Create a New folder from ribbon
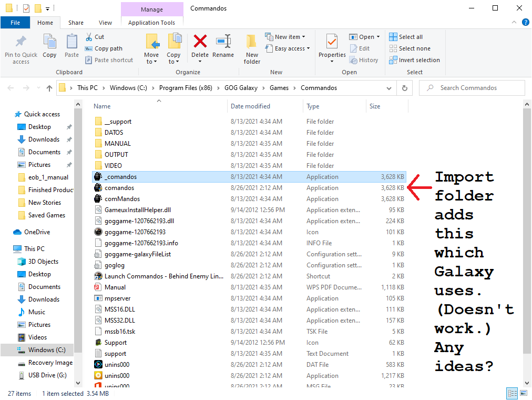Image resolution: width=532 pixels, height=400 pixels. point(252,49)
